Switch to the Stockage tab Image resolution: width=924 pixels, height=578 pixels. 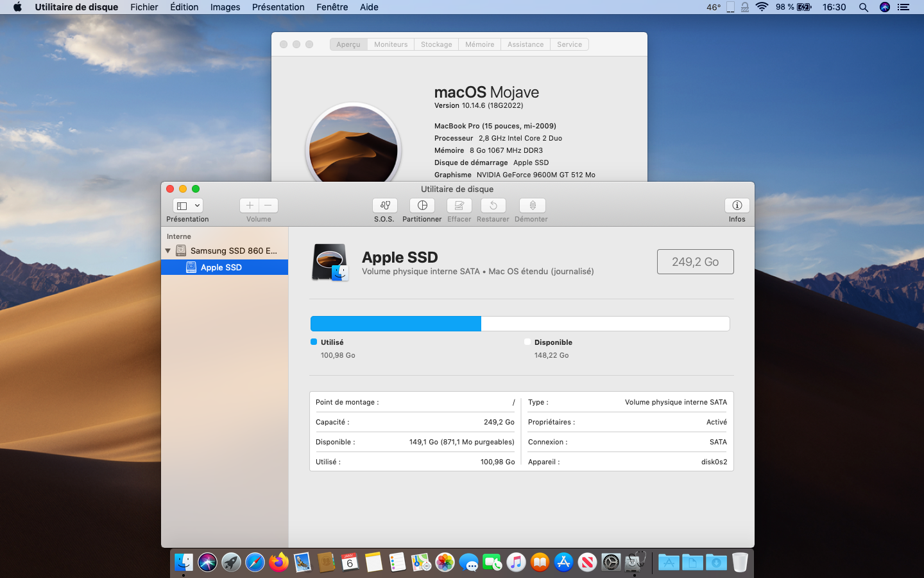coord(436,44)
